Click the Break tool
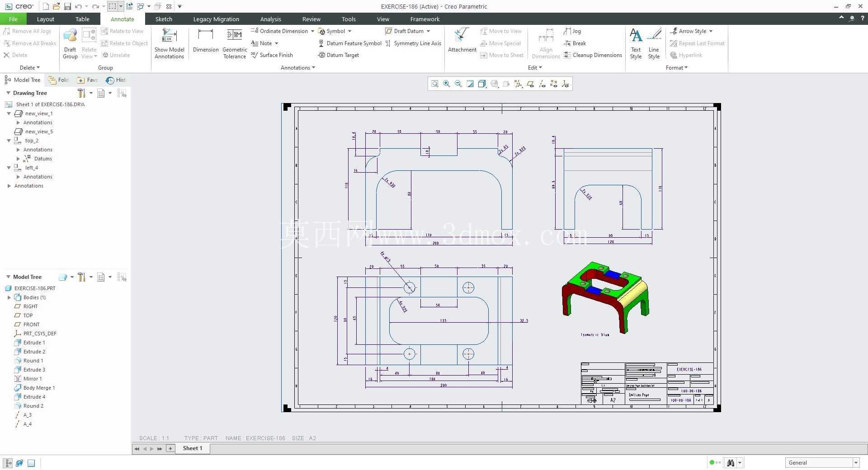 (575, 43)
